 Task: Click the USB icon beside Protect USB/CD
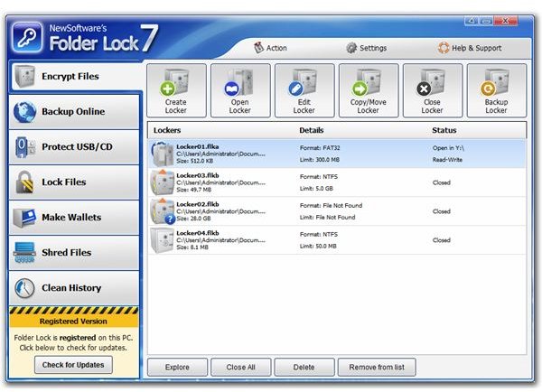coord(25,147)
